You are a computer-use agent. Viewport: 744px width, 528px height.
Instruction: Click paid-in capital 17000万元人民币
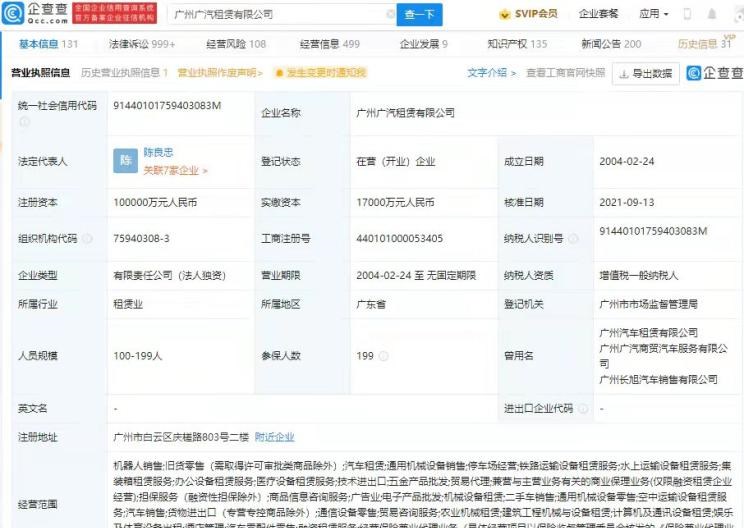point(396,203)
